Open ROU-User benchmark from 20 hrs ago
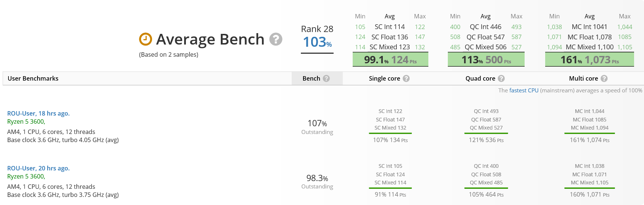 (39, 168)
